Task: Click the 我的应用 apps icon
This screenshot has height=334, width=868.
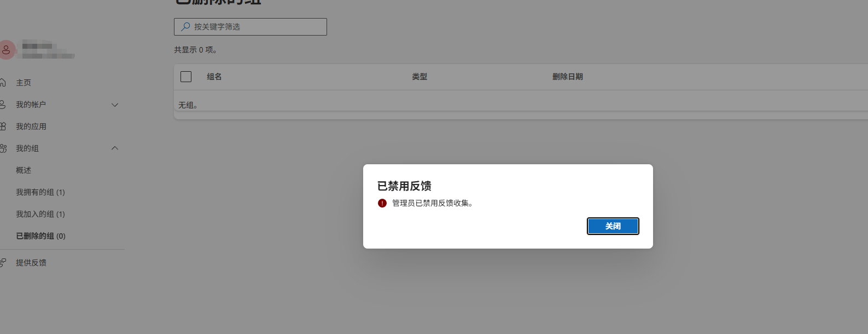Action: pyautogui.click(x=3, y=126)
